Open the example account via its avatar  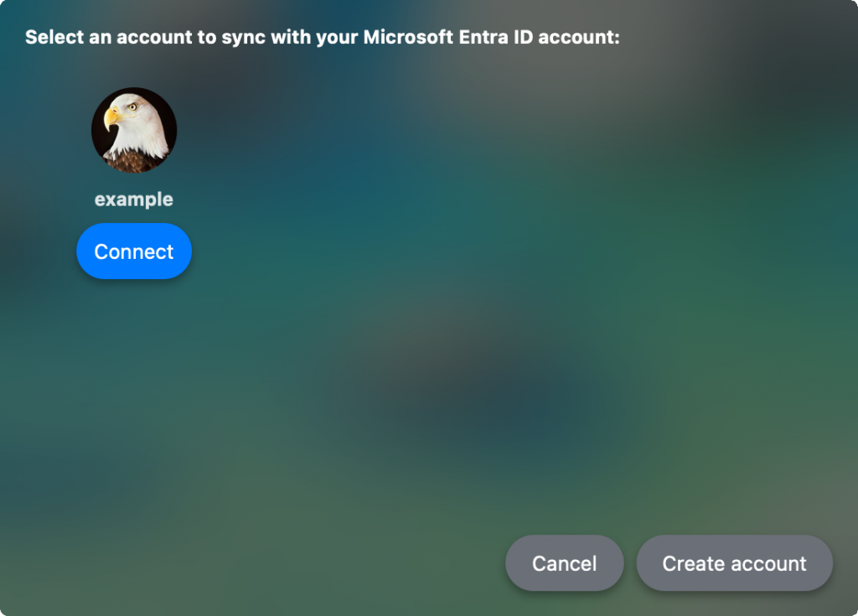point(134,129)
